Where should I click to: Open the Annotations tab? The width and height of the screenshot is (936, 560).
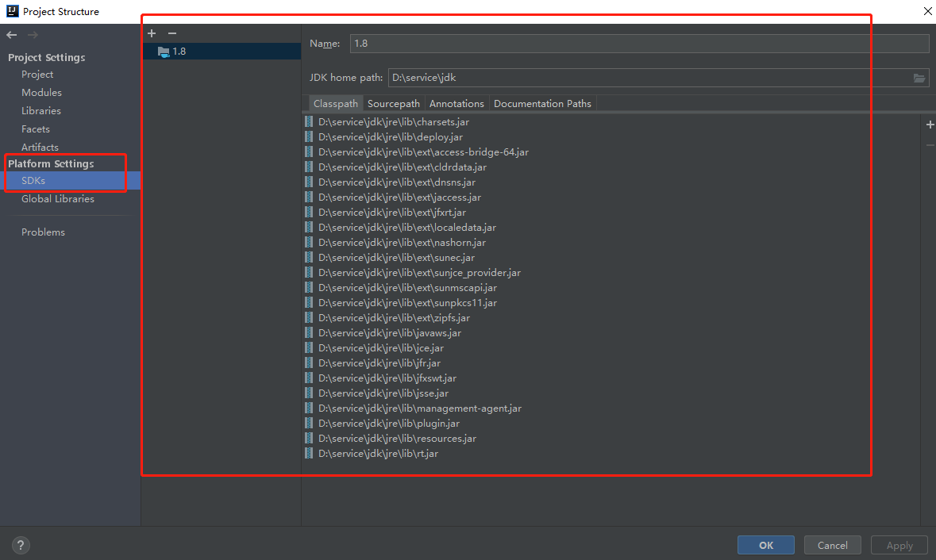click(x=456, y=103)
